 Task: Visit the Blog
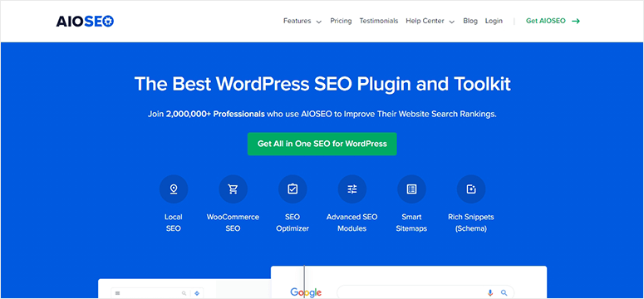point(470,21)
